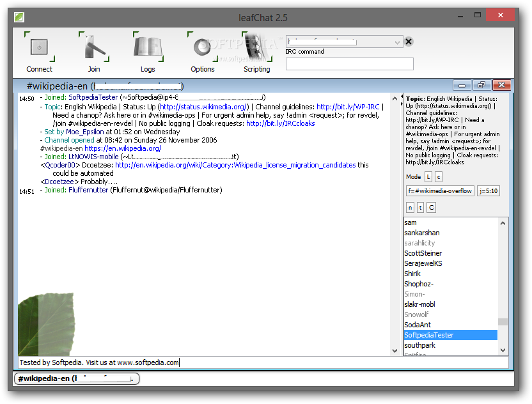
Task: Click the Fluffernutter nickname
Action: [88, 190]
